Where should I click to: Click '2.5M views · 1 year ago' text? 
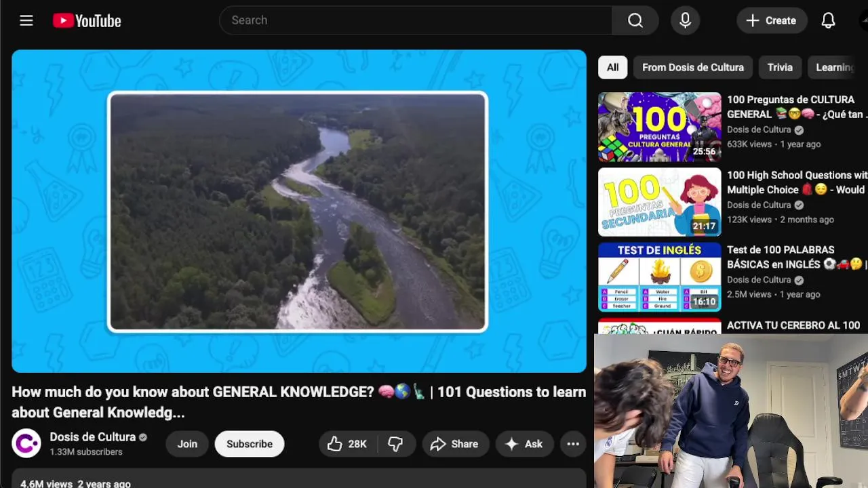click(x=774, y=294)
